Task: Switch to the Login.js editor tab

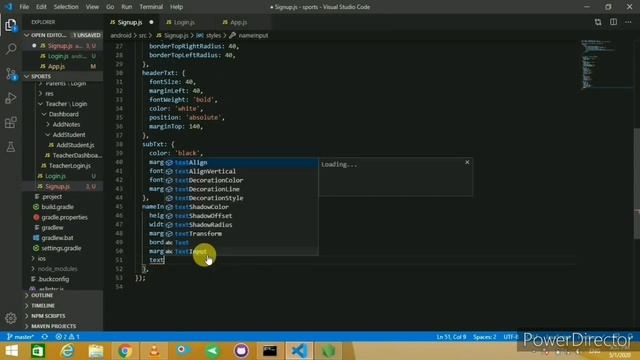Action: tap(184, 22)
